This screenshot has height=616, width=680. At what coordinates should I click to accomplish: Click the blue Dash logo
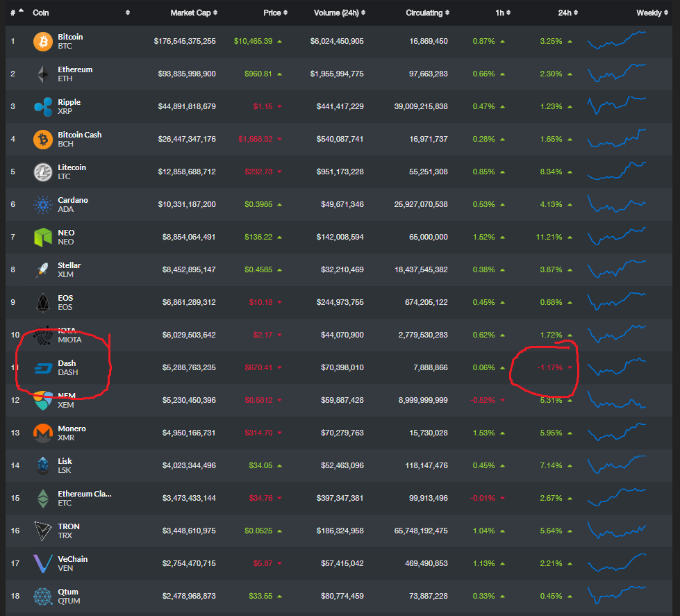(x=43, y=369)
